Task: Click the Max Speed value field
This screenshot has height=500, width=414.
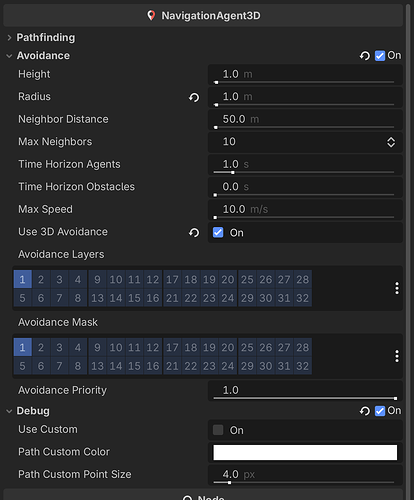Action: pyautogui.click(x=305, y=210)
